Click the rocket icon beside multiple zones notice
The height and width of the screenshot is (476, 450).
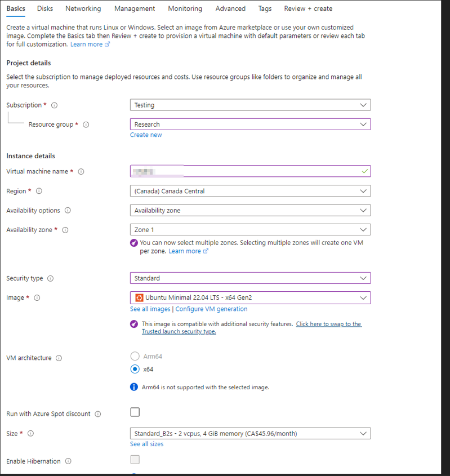pyautogui.click(x=134, y=243)
